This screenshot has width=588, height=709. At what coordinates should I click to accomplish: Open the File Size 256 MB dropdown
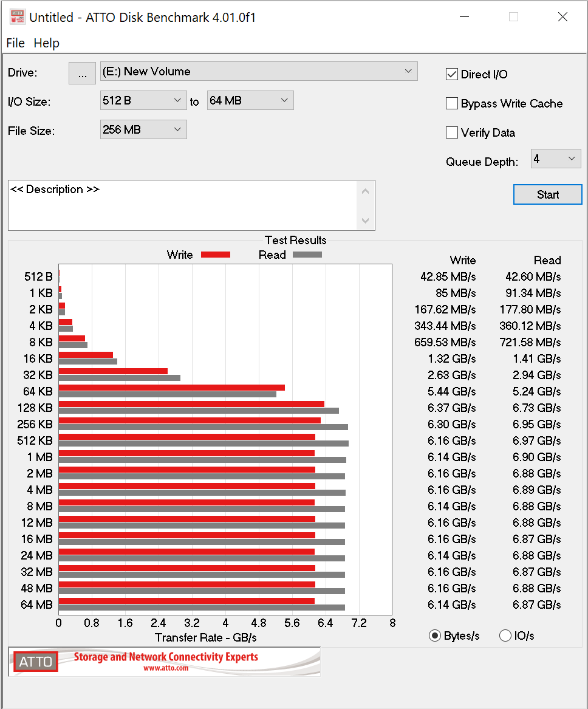point(143,129)
